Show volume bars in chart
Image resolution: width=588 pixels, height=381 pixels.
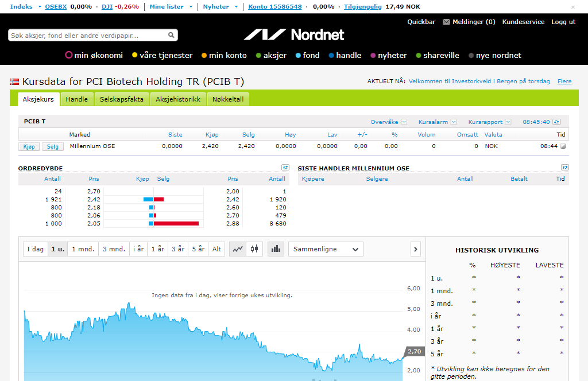coord(276,249)
